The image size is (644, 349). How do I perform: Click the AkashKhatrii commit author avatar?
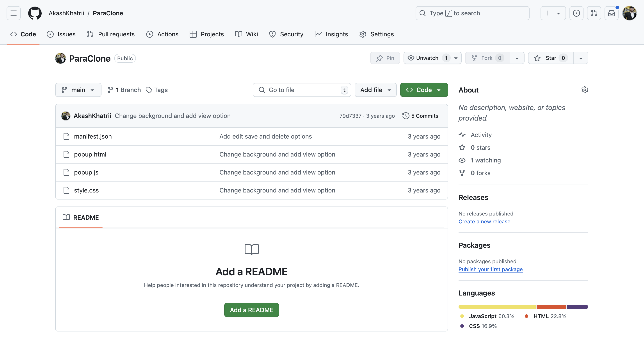[x=66, y=116]
